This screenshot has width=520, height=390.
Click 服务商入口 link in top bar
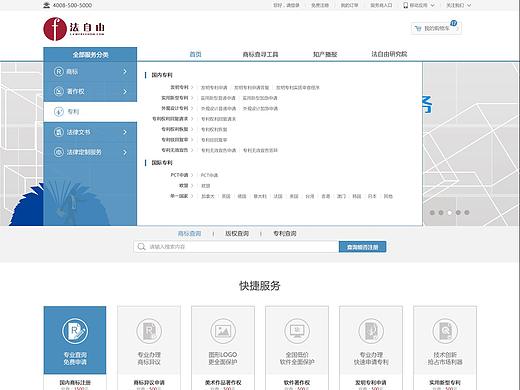coord(381,5)
